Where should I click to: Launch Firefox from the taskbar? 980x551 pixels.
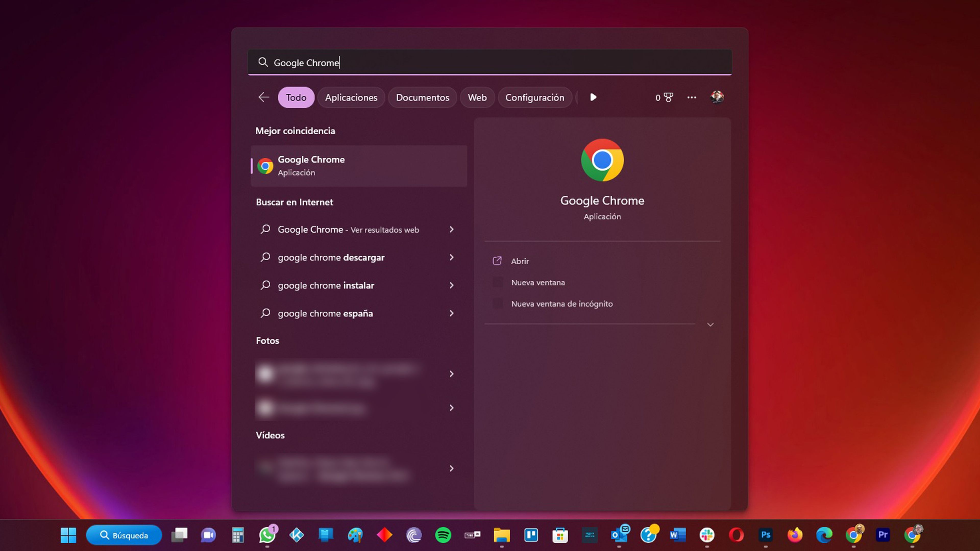coord(795,535)
